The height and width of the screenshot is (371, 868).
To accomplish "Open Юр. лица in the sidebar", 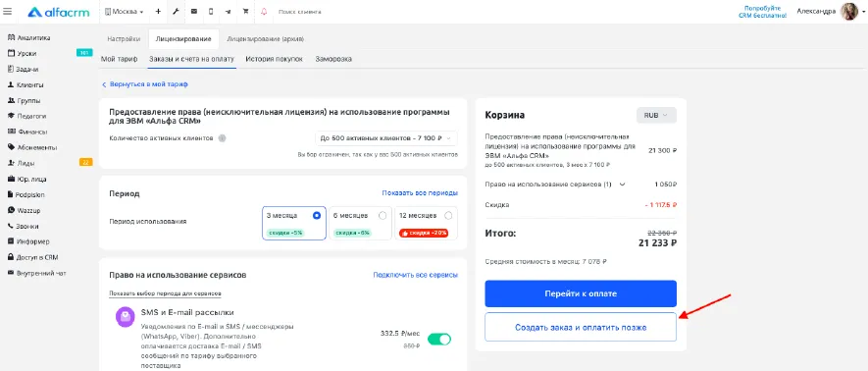I will (x=27, y=179).
